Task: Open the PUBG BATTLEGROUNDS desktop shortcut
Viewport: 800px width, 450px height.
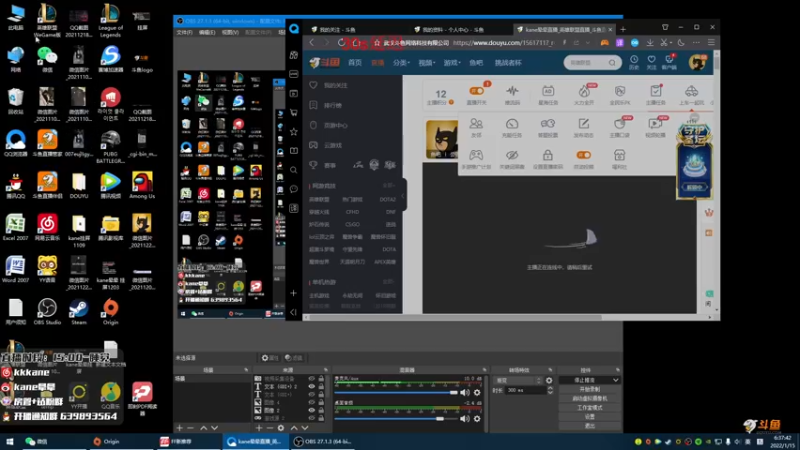Action: pyautogui.click(x=110, y=146)
